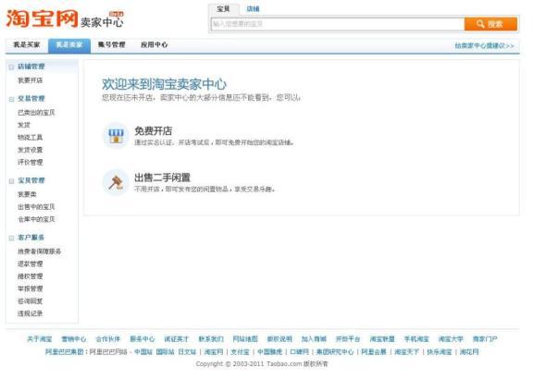Image resolution: width=546 pixels, height=392 pixels.
Task: Click the 淘宝大学 footer link
Action: tap(451, 339)
